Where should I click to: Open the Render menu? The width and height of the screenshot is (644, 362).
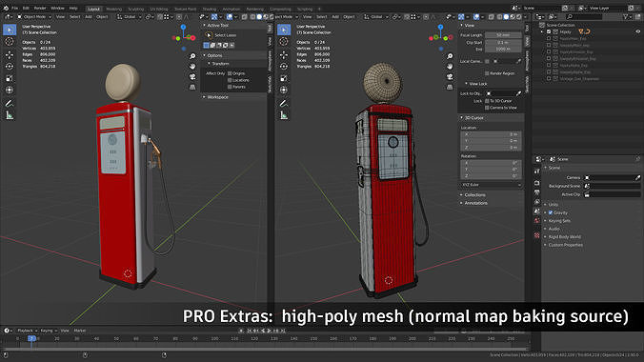pos(40,9)
